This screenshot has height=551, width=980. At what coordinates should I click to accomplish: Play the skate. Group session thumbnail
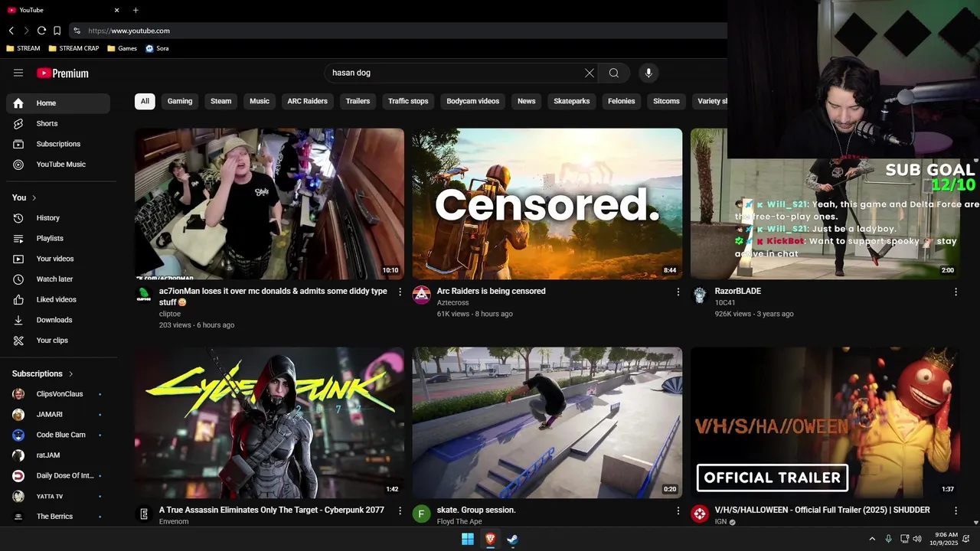[x=547, y=422]
